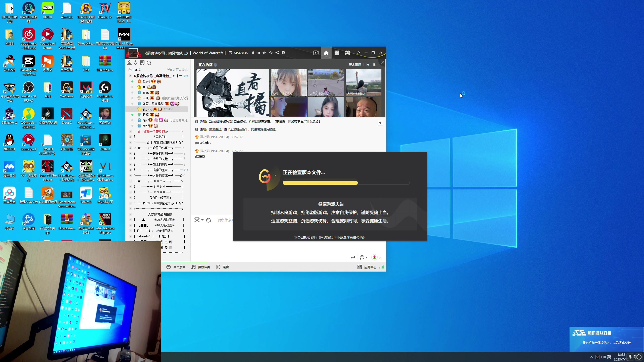Click 换一批 to refresh live streams
Image resolution: width=644 pixels, height=362 pixels.
[371, 65]
